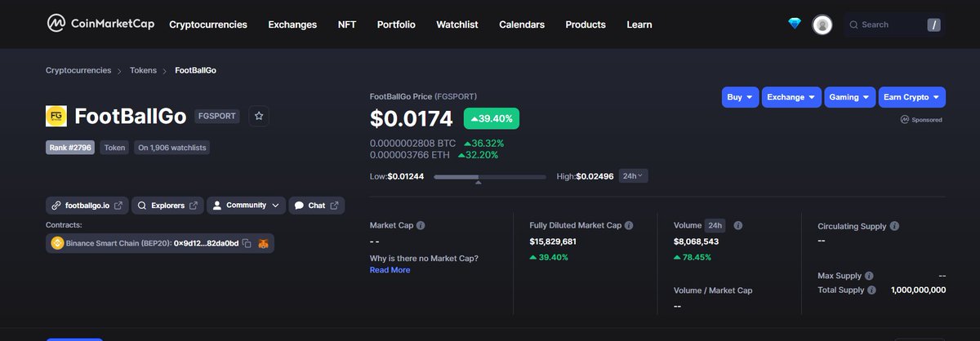
Task: Click the $15,829,681 diluted market cap value
Action: point(553,241)
